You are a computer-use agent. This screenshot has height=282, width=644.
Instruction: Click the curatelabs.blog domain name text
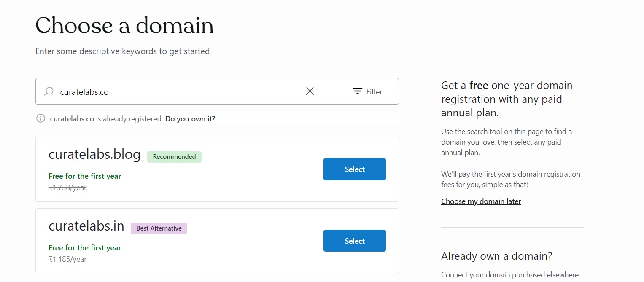[94, 155]
